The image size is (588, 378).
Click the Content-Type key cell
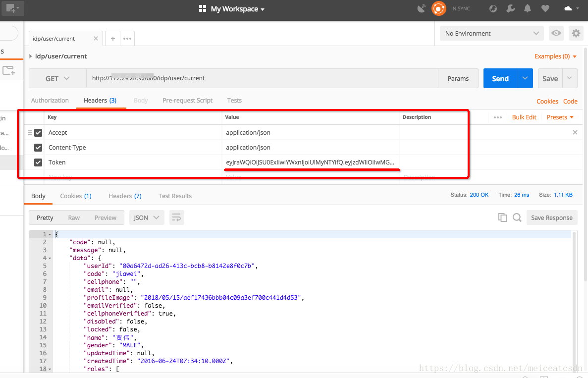click(133, 147)
